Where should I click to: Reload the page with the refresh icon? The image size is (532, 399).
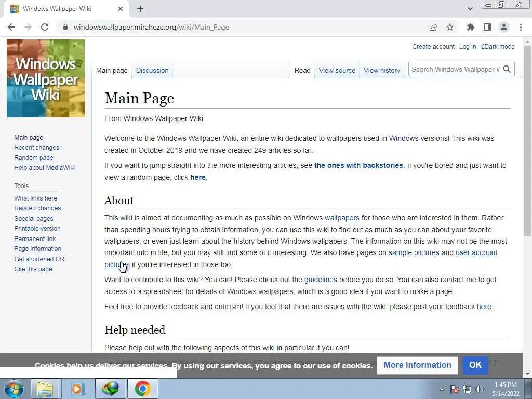tap(45, 27)
